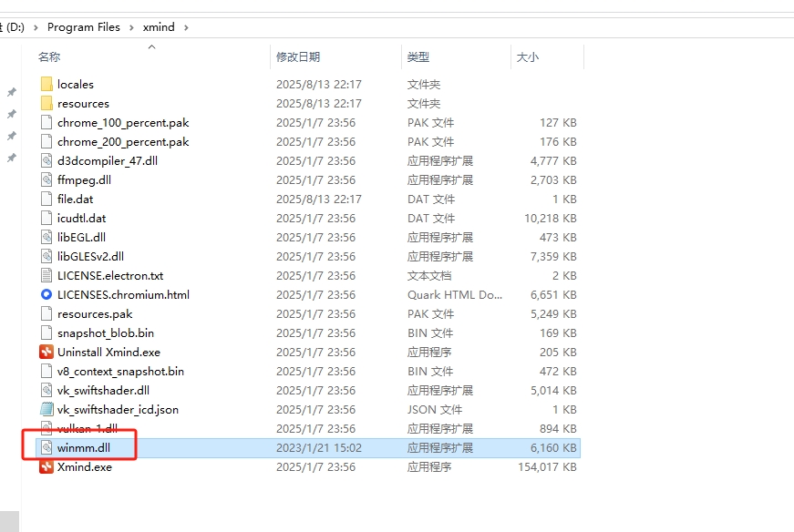Click the fourth pin icon in the sidebar
The image size is (794, 532).
pyautogui.click(x=11, y=158)
